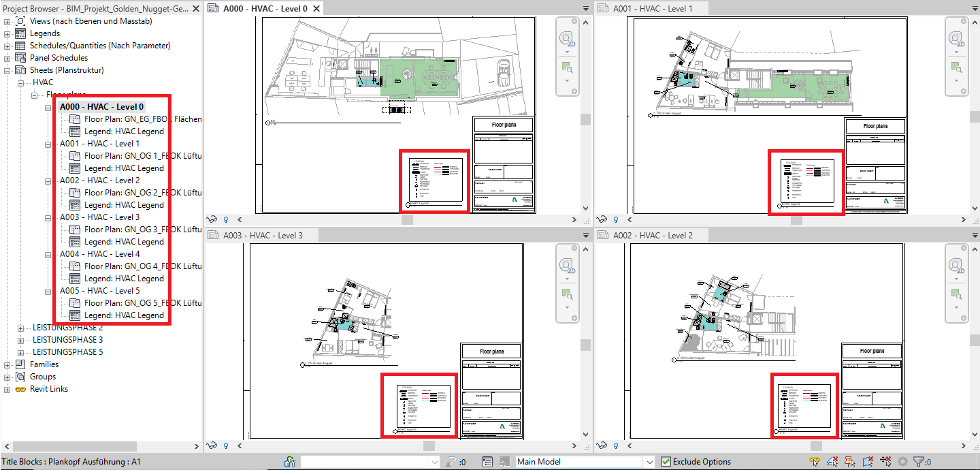This screenshot has height=470, width=980.
Task: Select sheet A004 - HVAC - Level 4 in browser
Action: tap(99, 254)
